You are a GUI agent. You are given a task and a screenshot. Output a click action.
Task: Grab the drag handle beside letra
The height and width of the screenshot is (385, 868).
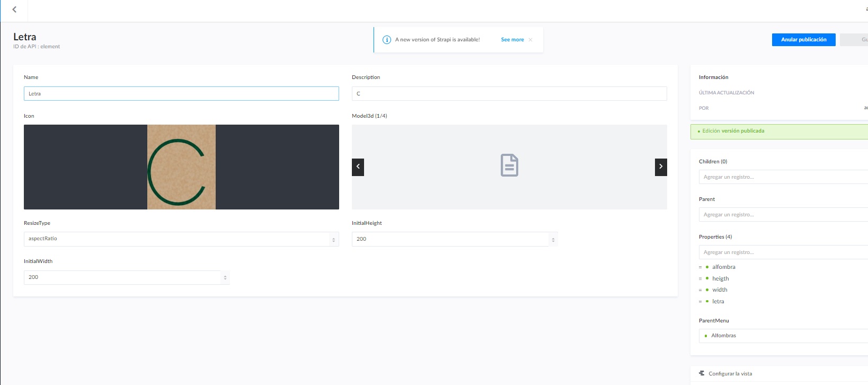700,302
